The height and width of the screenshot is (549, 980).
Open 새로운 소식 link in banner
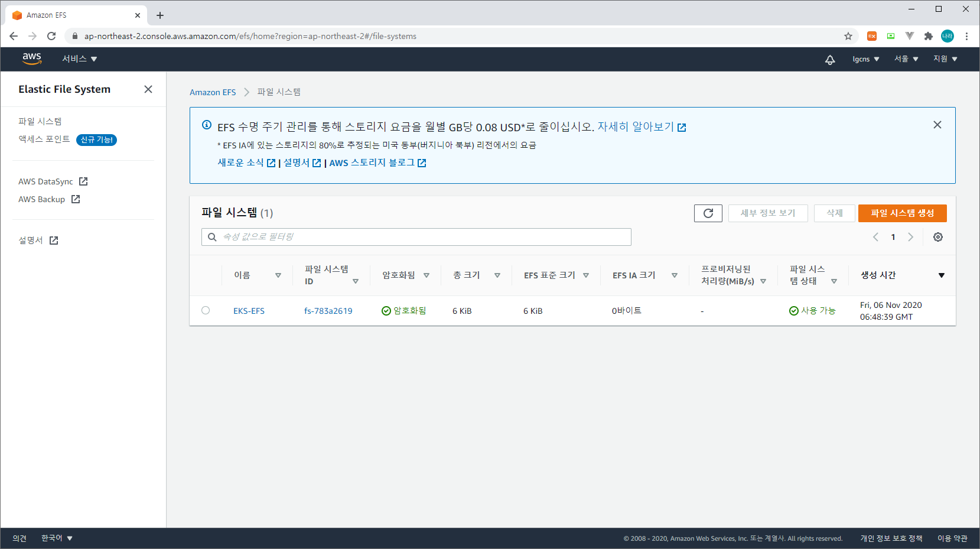coord(246,163)
